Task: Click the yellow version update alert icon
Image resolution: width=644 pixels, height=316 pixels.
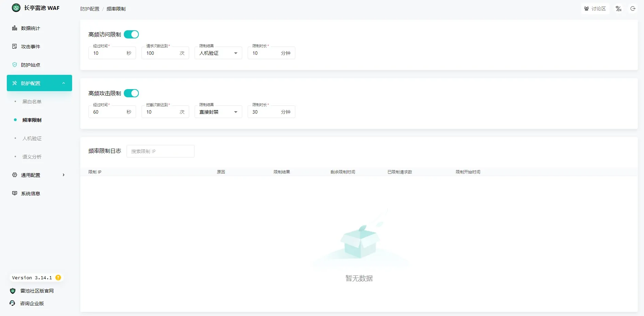Action: [x=58, y=278]
